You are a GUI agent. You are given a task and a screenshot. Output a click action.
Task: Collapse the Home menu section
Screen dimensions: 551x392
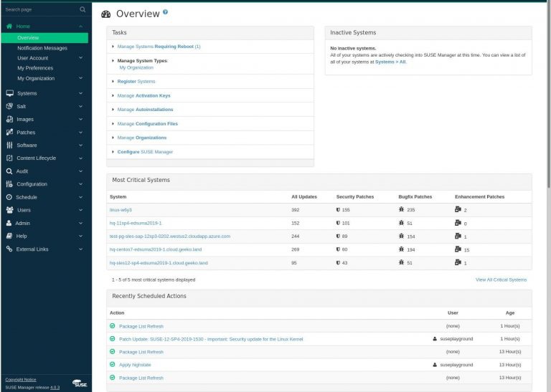(x=81, y=27)
